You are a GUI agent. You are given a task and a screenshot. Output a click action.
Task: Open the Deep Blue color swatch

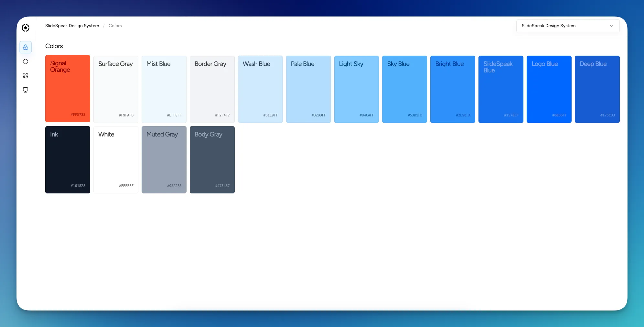[x=597, y=89]
